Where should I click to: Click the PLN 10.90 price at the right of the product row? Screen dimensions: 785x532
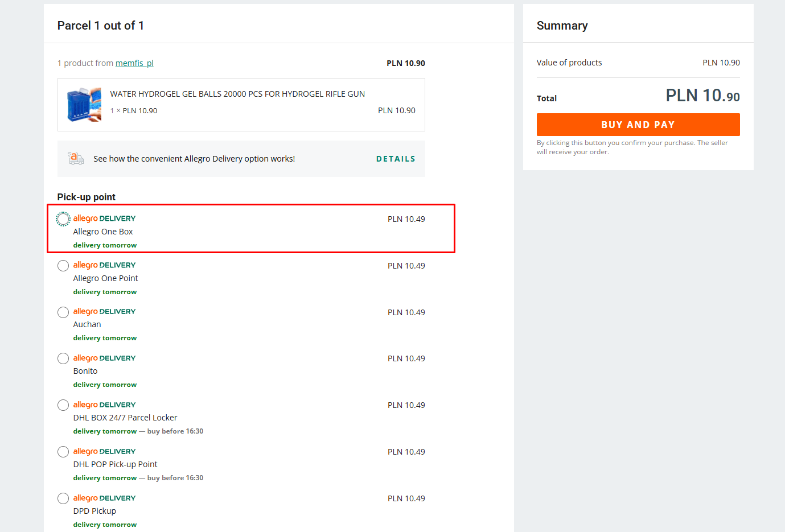click(397, 110)
